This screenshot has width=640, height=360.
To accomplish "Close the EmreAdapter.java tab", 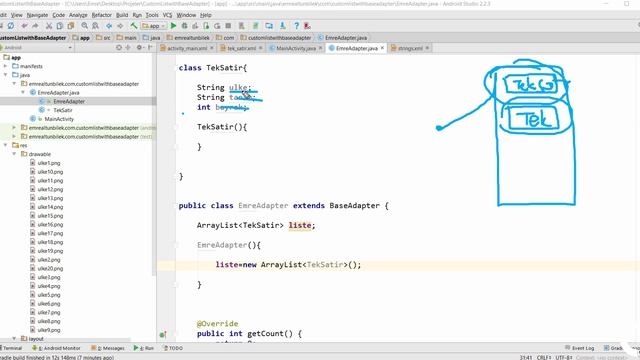I will point(382,48).
